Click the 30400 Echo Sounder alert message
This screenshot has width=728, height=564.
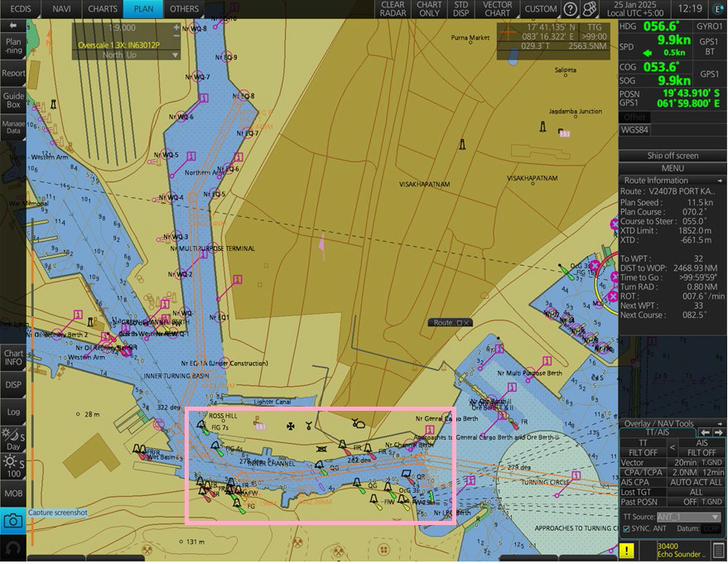(682, 551)
